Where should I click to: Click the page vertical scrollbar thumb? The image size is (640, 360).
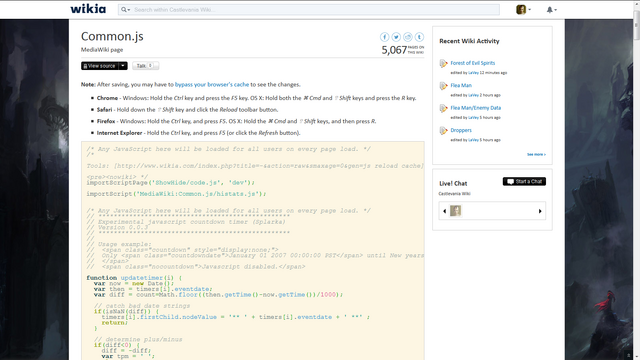(636, 24)
